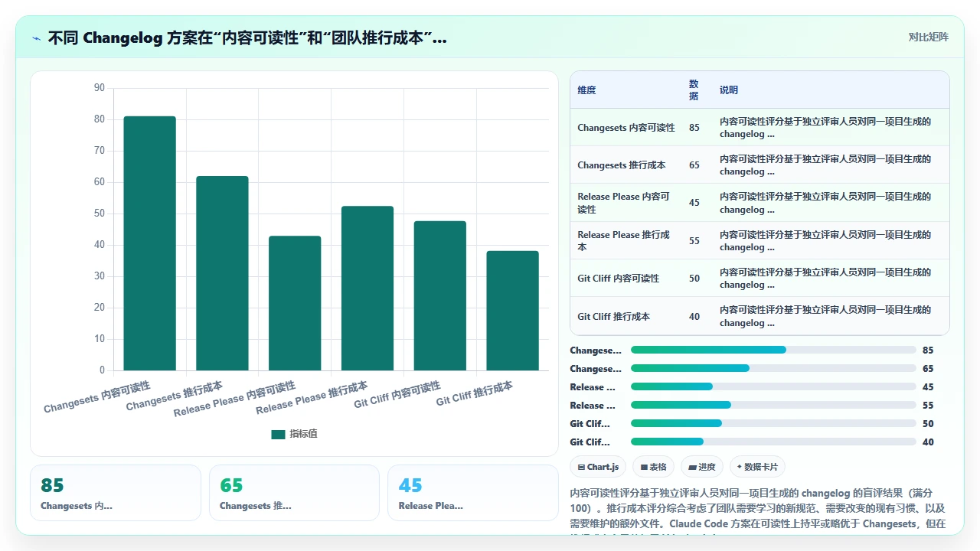Click the y-axis label 90
This screenshot has height=551, width=980.
(100, 88)
